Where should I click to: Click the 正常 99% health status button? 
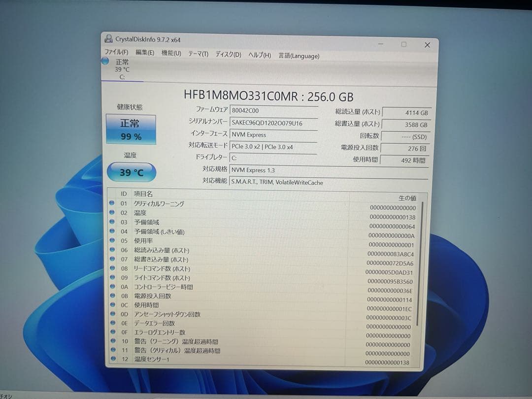coord(131,130)
